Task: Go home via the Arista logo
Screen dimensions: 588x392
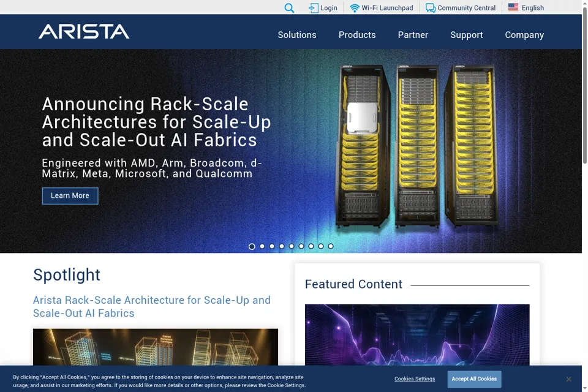Action: [84, 31]
